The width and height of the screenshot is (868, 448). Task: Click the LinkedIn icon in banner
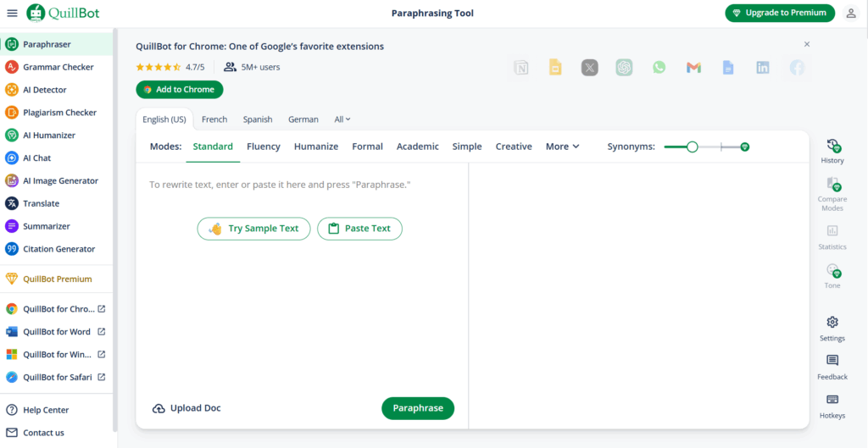click(763, 68)
